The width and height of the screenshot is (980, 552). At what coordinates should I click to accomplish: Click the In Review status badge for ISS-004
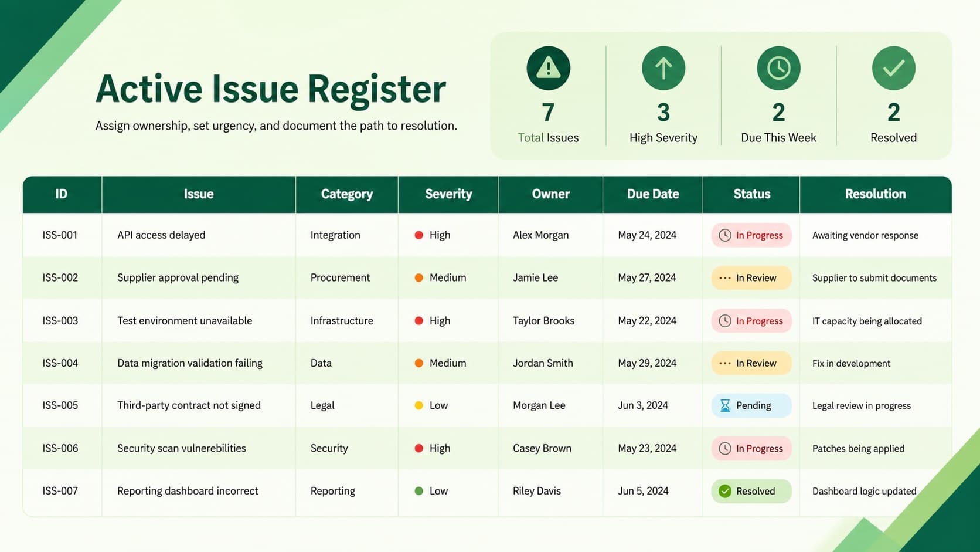pyautogui.click(x=751, y=363)
